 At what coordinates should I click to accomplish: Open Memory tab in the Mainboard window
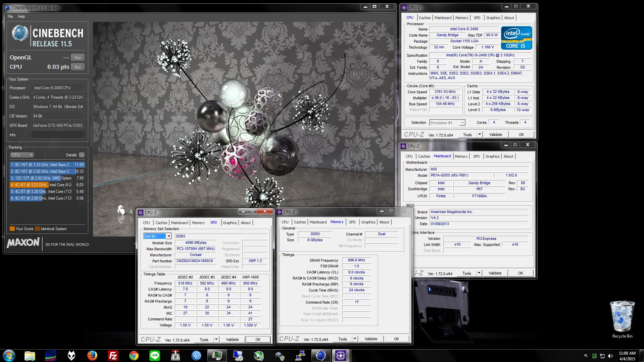pos(461,156)
